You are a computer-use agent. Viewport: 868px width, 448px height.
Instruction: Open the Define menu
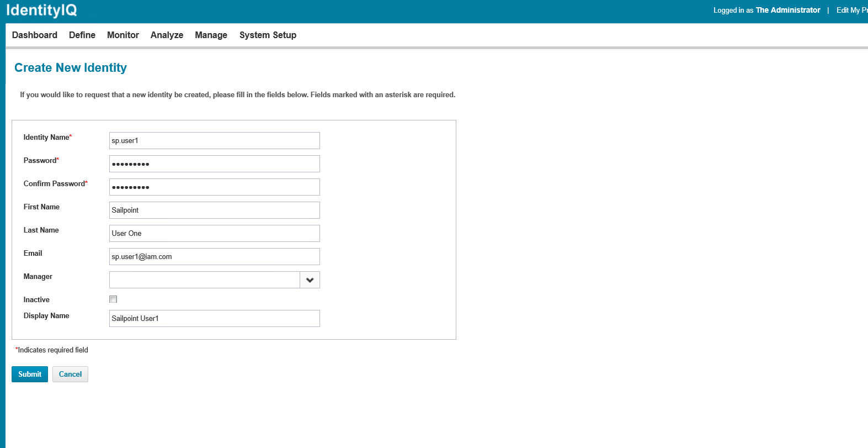click(82, 35)
